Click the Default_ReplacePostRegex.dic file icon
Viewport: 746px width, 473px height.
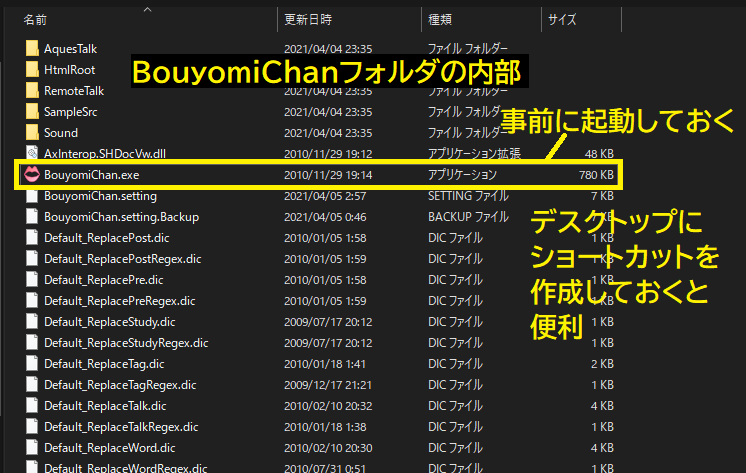pos(32,258)
